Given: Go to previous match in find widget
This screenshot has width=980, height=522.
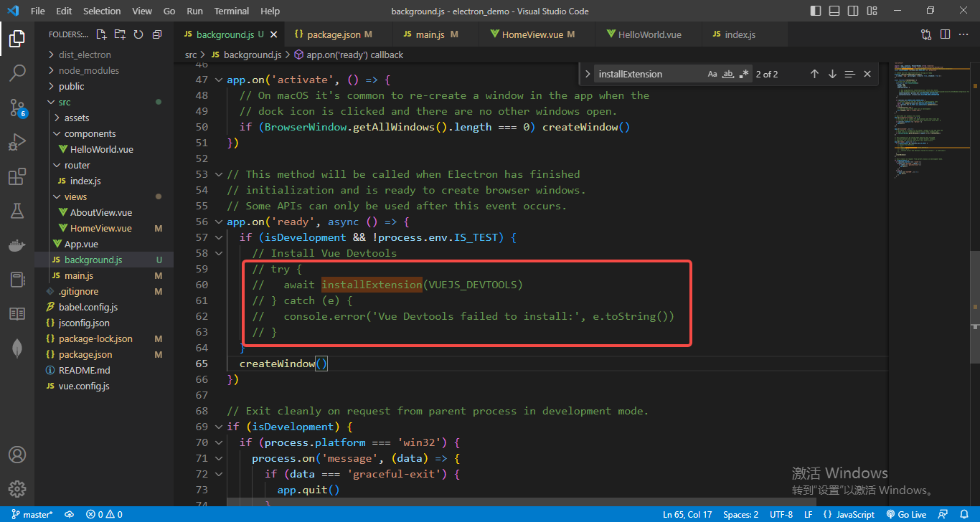Looking at the screenshot, I should click(814, 74).
